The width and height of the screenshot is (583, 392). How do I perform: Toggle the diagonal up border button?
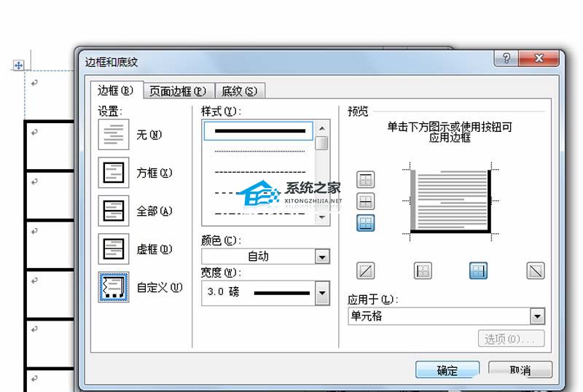[x=366, y=270]
